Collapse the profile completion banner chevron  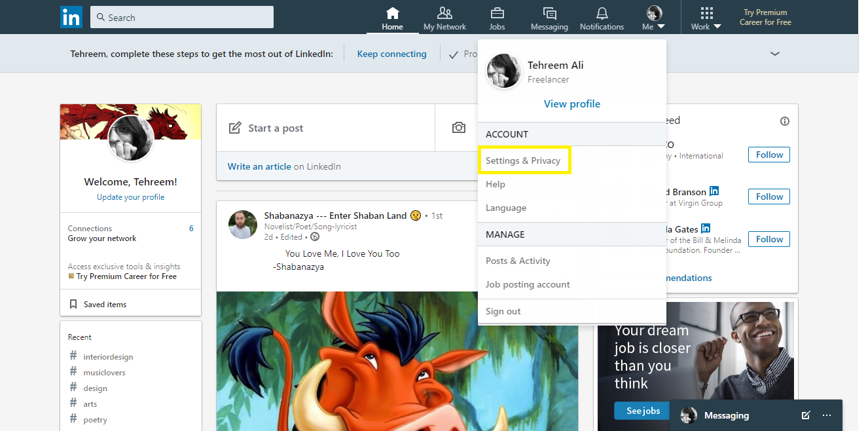coord(774,54)
